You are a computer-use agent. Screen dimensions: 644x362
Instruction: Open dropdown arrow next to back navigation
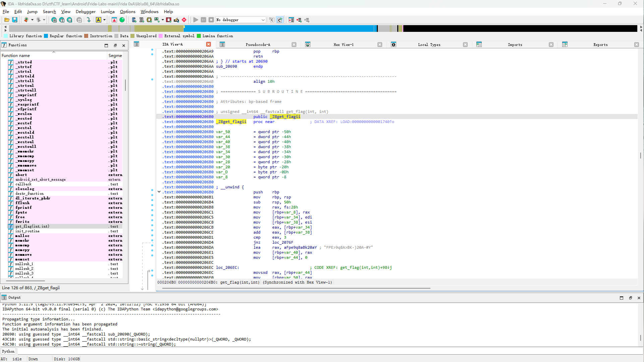pos(32,20)
